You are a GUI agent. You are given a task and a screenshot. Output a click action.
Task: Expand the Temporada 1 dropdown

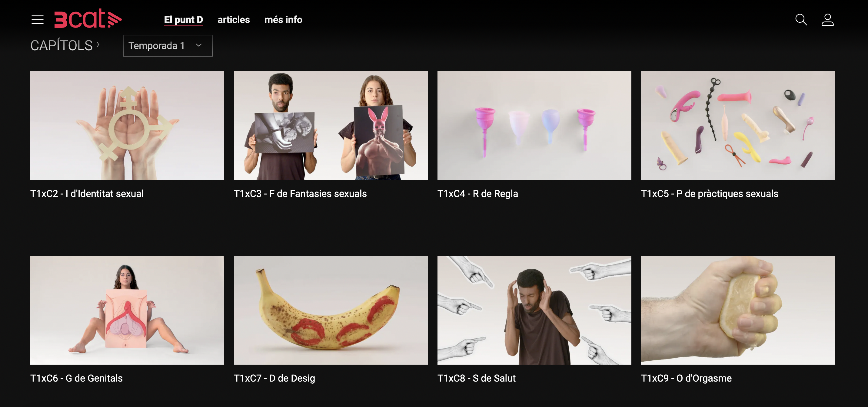168,46
